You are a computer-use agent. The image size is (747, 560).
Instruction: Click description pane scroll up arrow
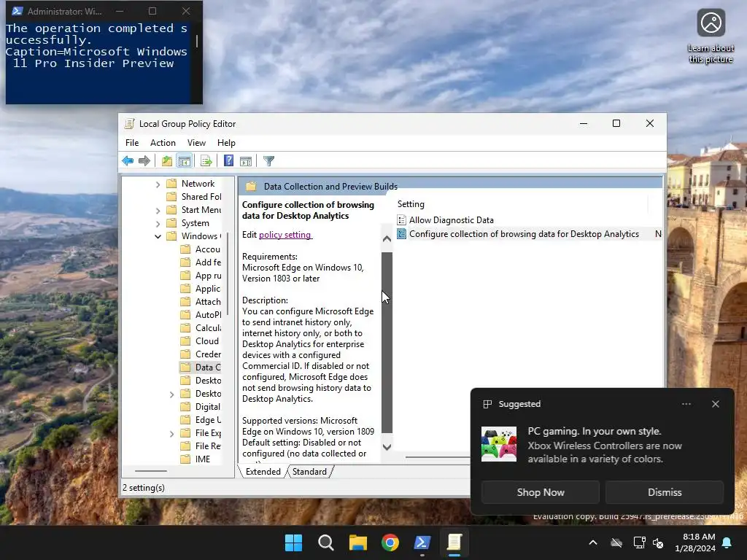point(387,239)
